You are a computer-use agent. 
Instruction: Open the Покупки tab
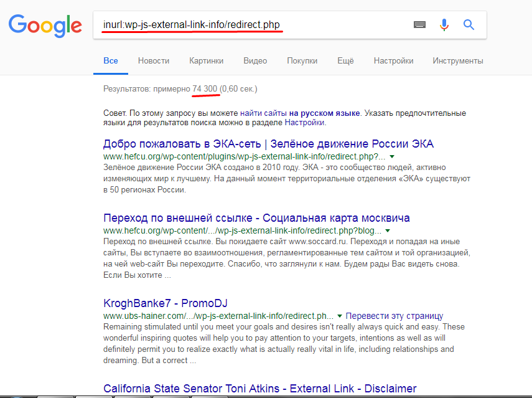click(x=302, y=61)
